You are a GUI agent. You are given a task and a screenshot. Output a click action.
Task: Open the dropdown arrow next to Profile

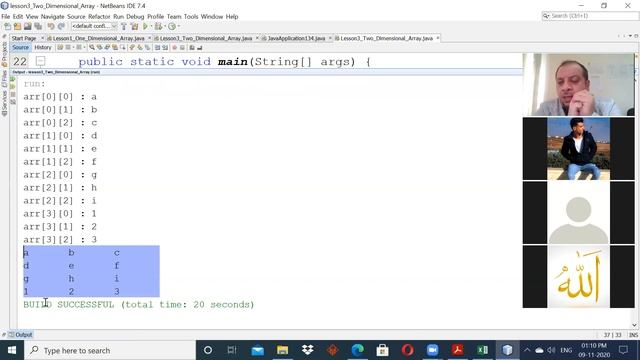pos(179,26)
